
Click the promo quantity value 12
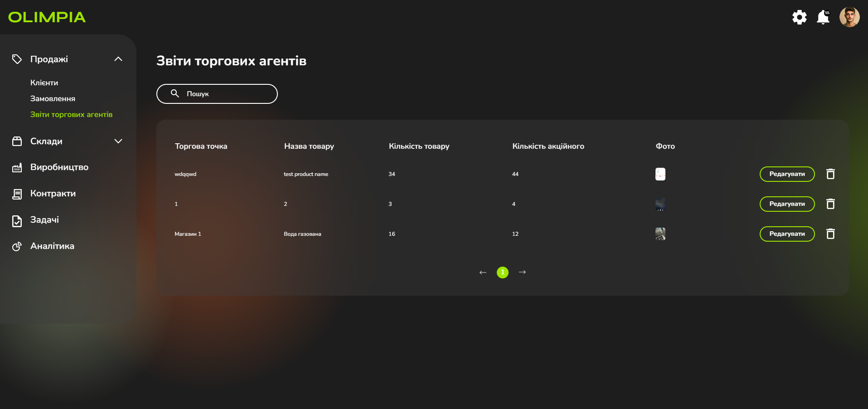515,234
